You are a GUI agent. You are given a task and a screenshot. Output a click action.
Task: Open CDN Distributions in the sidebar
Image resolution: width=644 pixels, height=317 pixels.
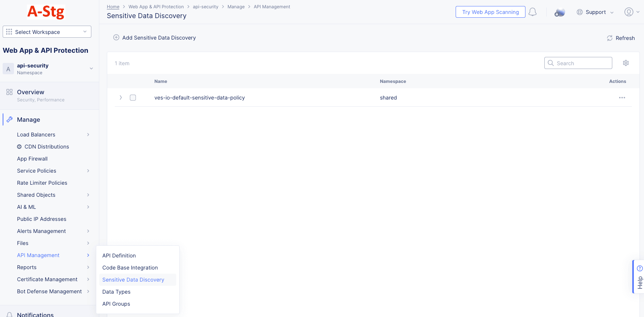pyautogui.click(x=47, y=147)
